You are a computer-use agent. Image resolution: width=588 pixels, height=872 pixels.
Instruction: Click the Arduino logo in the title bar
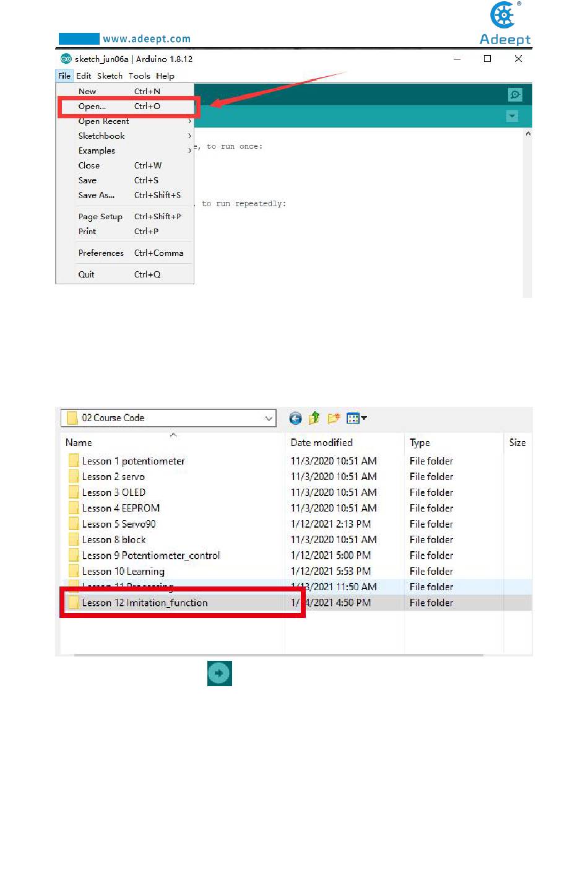pyautogui.click(x=66, y=59)
